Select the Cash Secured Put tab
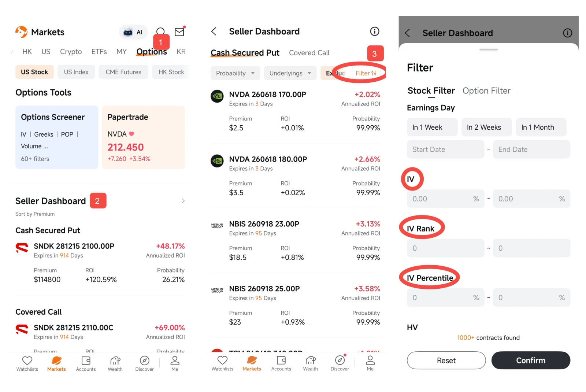Image resolution: width=586 pixels, height=392 pixels. coord(245,53)
